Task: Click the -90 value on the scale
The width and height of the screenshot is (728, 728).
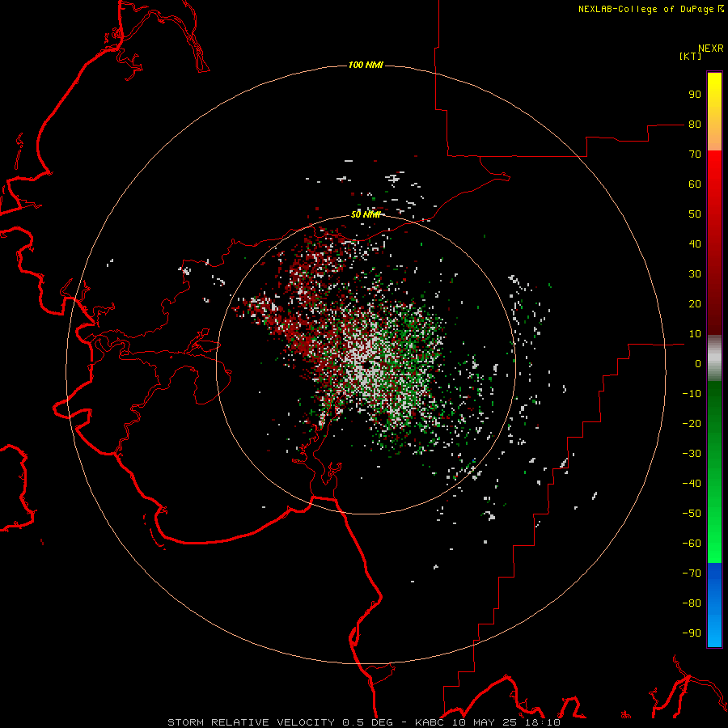Action: point(692,633)
